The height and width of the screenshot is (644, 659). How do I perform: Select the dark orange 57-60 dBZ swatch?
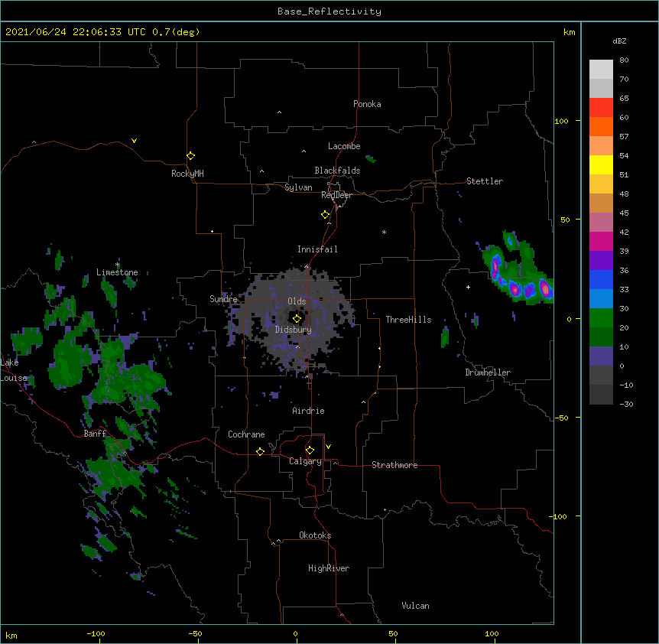601,126
